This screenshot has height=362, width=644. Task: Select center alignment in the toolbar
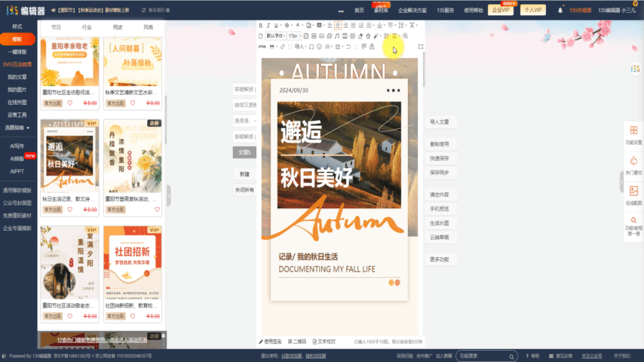click(338, 26)
